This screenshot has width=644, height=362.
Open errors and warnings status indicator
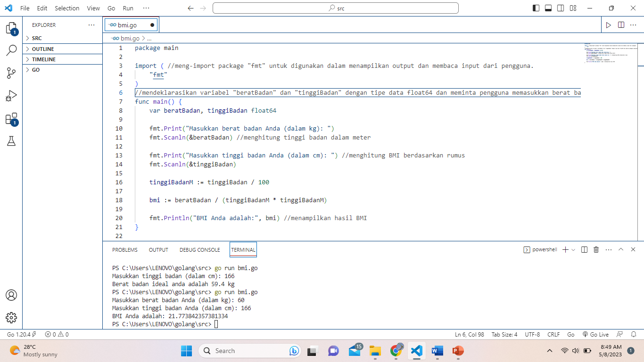pos(57,335)
